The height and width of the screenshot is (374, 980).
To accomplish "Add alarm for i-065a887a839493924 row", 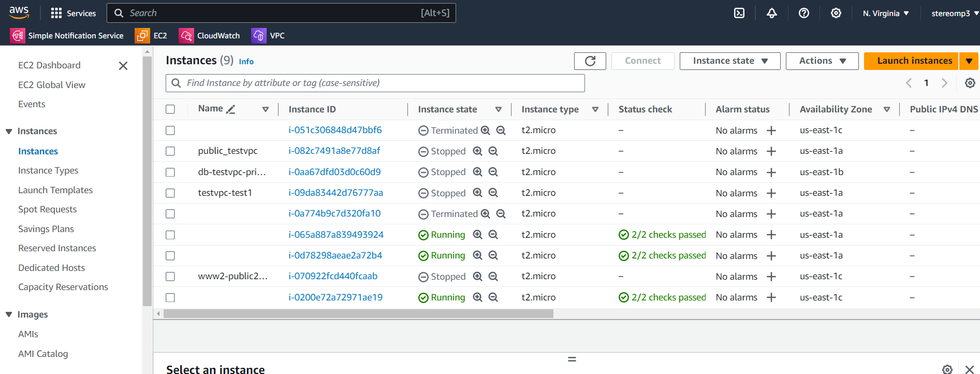I will pyautogui.click(x=771, y=235).
